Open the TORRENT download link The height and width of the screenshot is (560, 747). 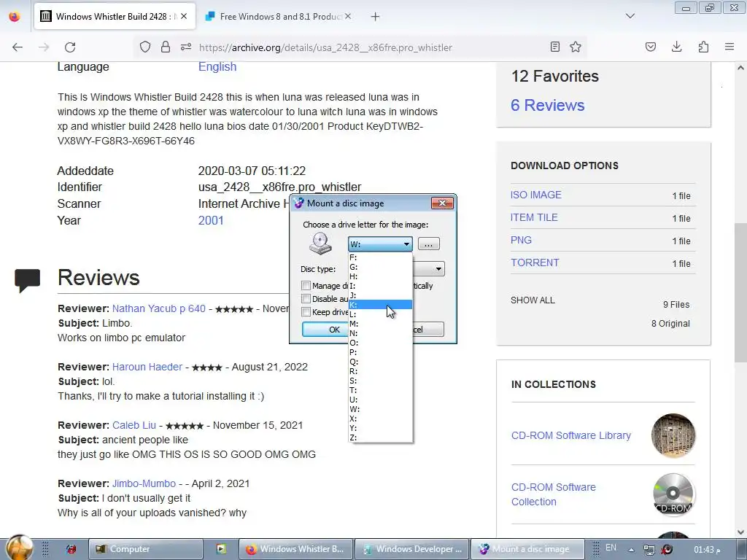click(535, 262)
